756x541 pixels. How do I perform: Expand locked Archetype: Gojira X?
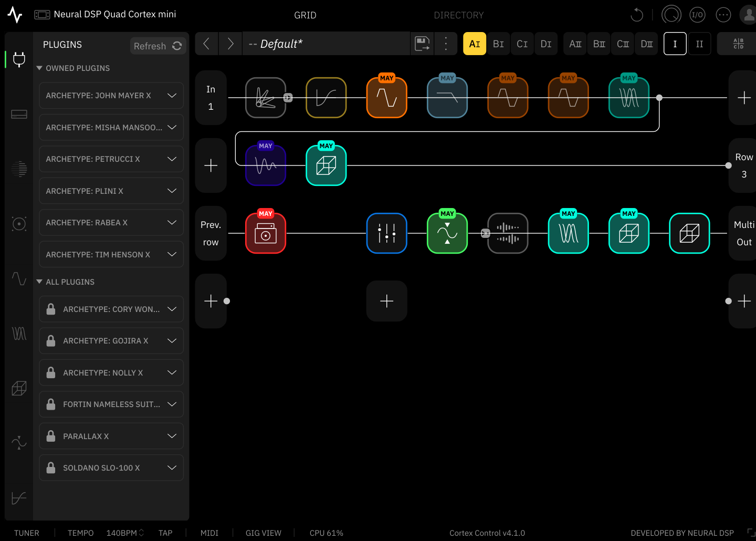point(111,341)
